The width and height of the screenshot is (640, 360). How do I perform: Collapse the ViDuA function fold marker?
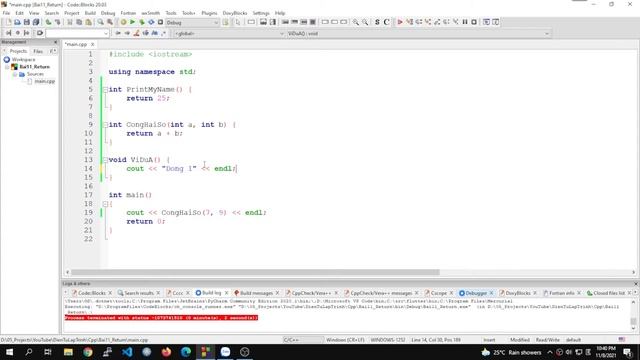[x=105, y=160]
